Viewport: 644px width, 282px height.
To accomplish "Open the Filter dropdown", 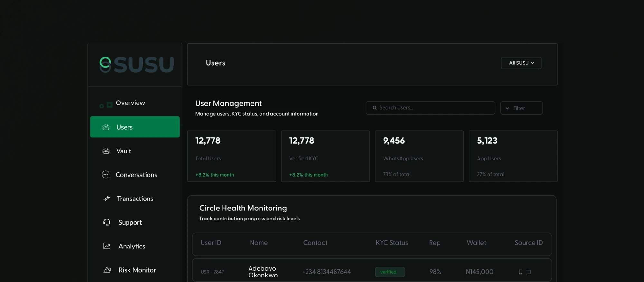I will 521,108.
